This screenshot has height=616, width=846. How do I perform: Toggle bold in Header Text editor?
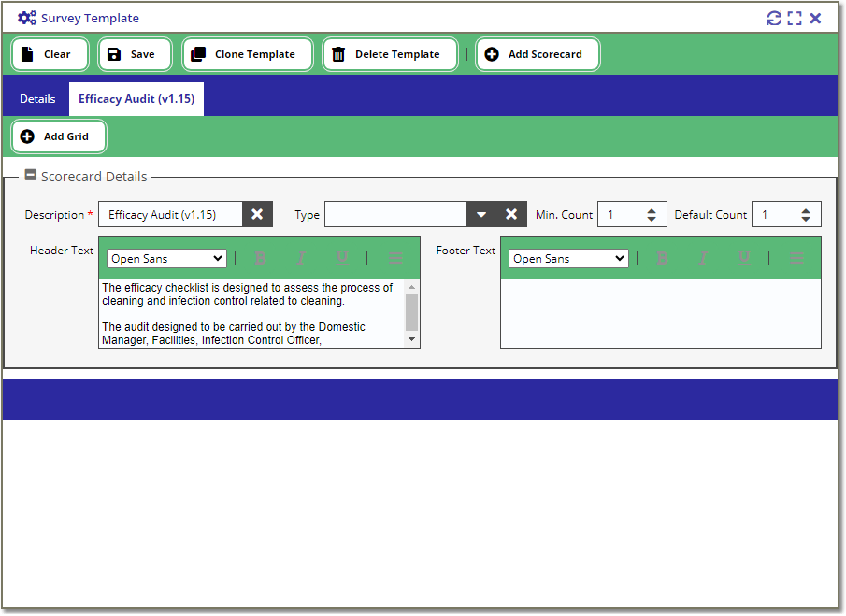260,259
